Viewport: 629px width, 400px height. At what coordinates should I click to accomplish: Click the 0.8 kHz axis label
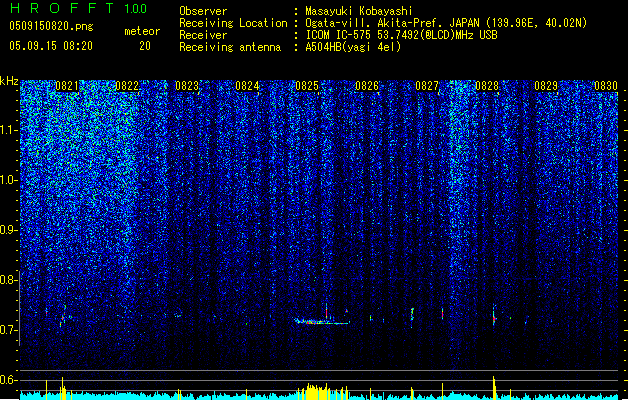(x=8, y=280)
